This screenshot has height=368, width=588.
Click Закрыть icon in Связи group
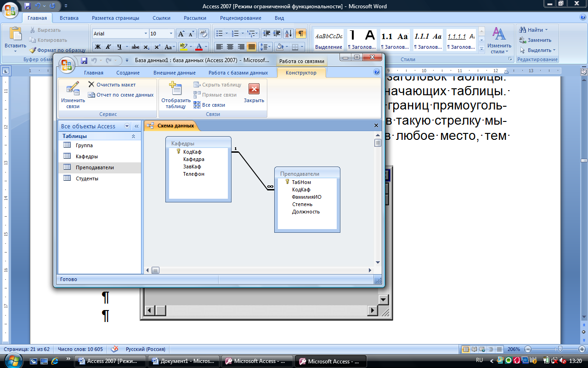(x=254, y=89)
